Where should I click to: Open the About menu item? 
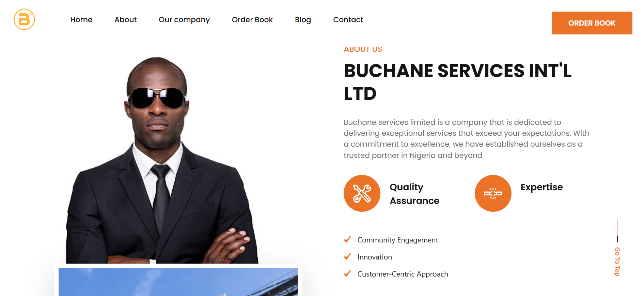pyautogui.click(x=126, y=20)
